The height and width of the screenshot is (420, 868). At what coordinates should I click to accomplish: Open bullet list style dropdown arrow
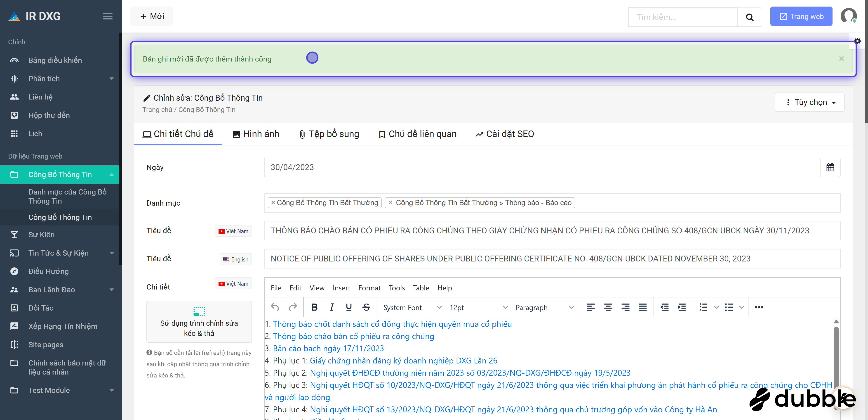(x=742, y=307)
